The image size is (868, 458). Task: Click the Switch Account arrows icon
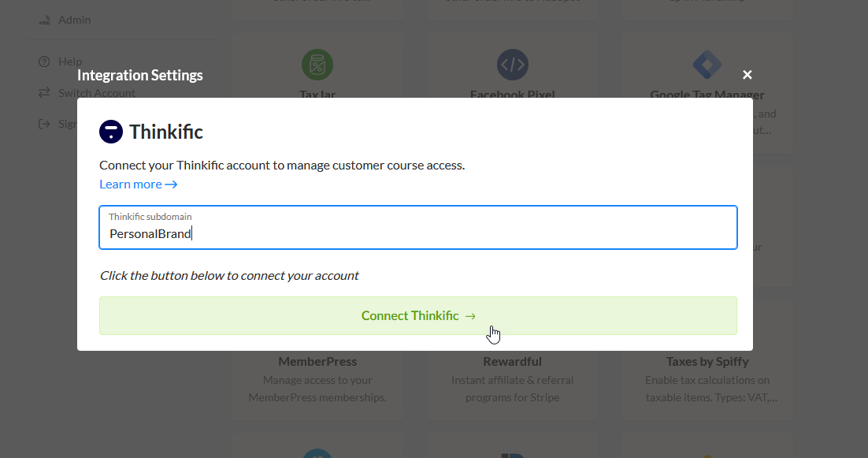[x=44, y=93]
